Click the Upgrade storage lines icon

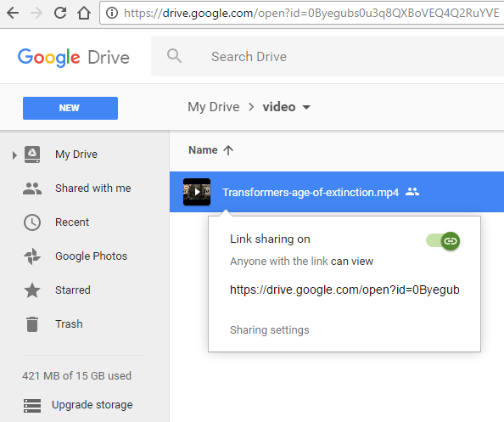(32, 406)
